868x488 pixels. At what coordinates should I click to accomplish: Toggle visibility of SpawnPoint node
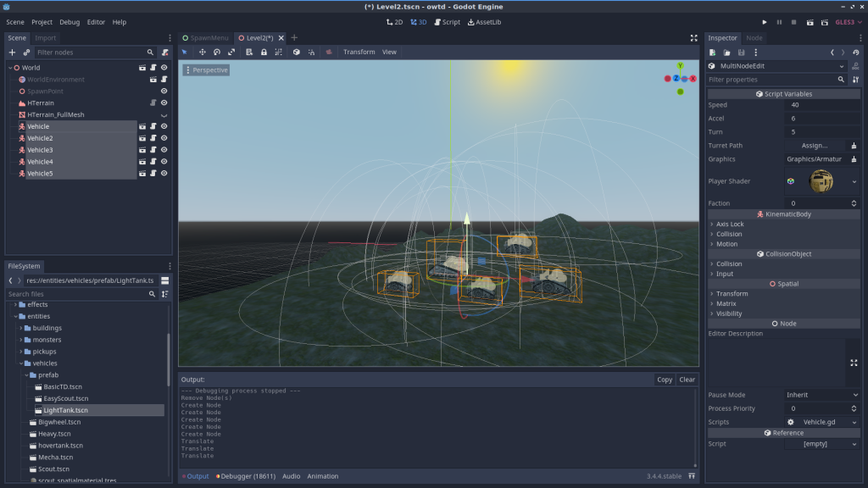[164, 91]
